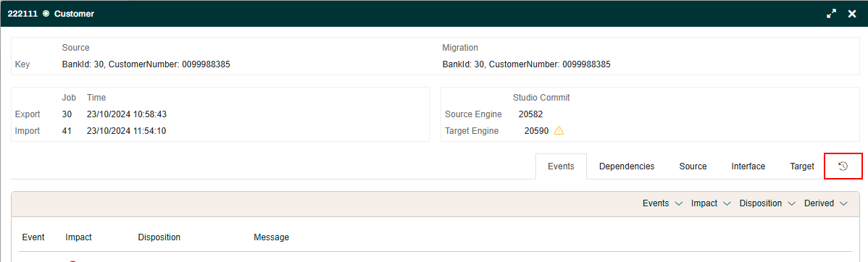
Task: Open the Impact filter dropdown
Action: tap(711, 203)
